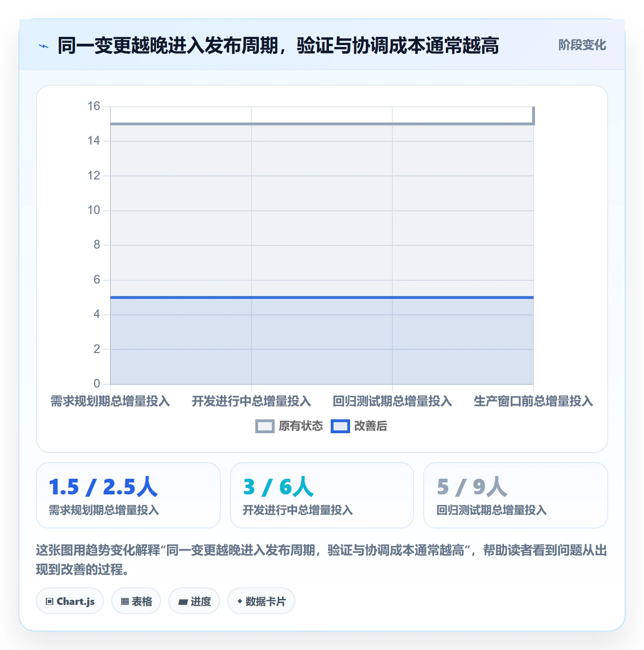This screenshot has width=644, height=650.
Task: Toggle the 原有状态 legend series
Action: [x=289, y=426]
